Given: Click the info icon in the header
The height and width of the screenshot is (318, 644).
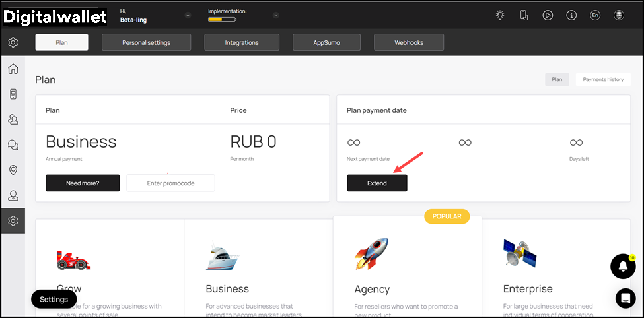Looking at the screenshot, I should pos(571,15).
